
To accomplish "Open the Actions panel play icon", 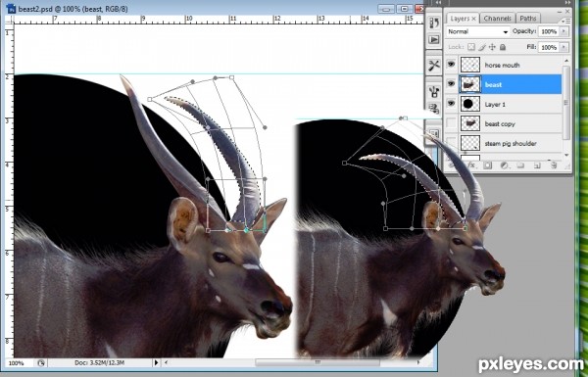I will coord(434,39).
